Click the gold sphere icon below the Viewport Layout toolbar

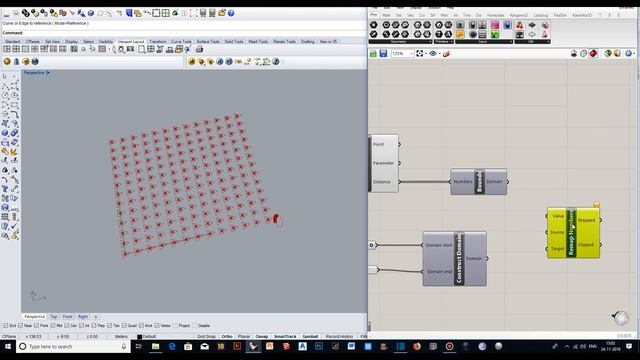pos(7,62)
